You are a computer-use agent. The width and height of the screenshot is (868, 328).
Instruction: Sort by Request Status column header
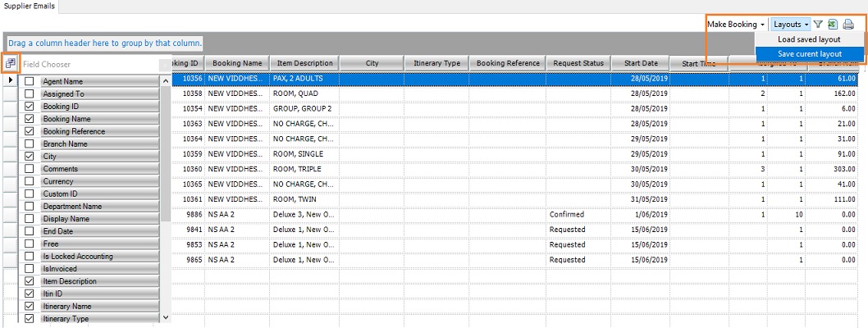(x=578, y=63)
